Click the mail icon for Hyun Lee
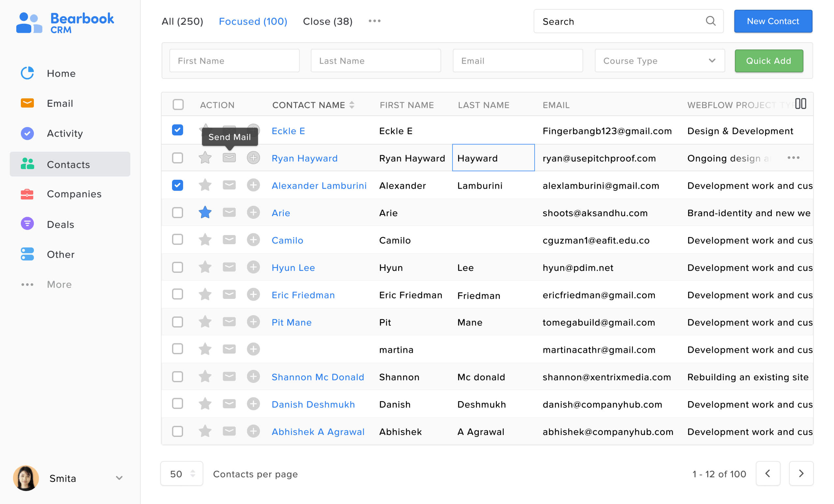Screen dimensions: 834x504 [229, 268]
